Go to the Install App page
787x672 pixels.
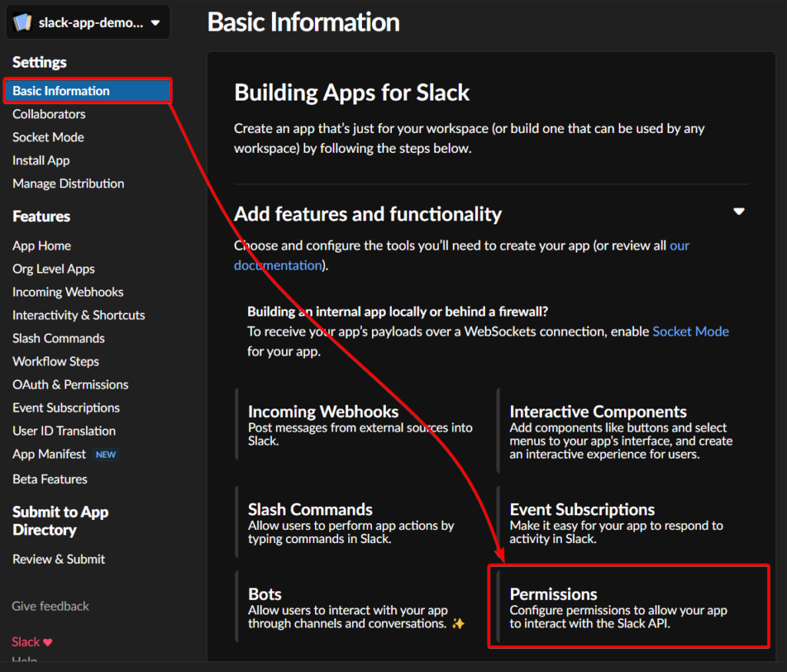41,161
